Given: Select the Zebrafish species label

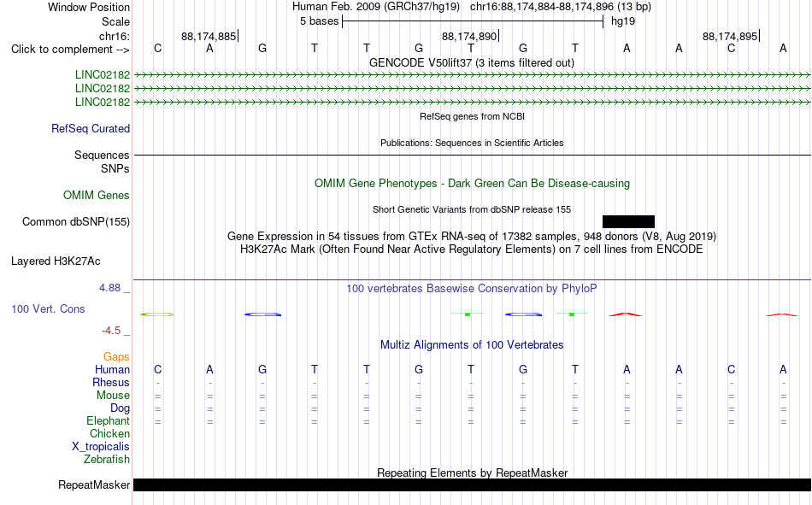Looking at the screenshot, I should tap(107, 460).
